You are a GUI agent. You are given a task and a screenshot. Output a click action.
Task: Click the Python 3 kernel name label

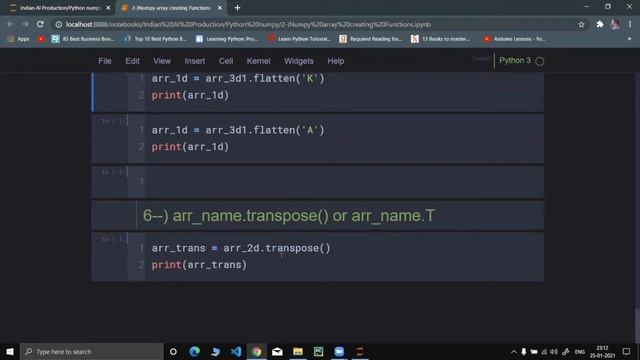(515, 60)
